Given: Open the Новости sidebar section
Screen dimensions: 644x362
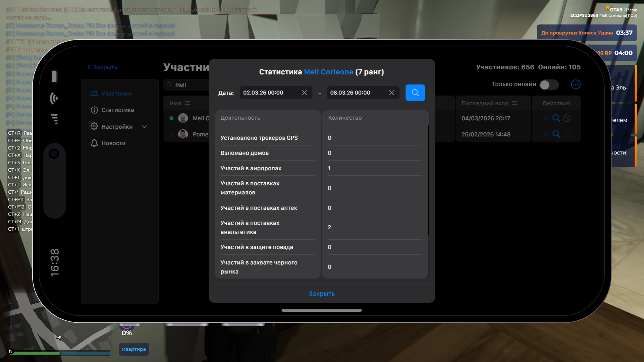Looking at the screenshot, I should [x=113, y=143].
